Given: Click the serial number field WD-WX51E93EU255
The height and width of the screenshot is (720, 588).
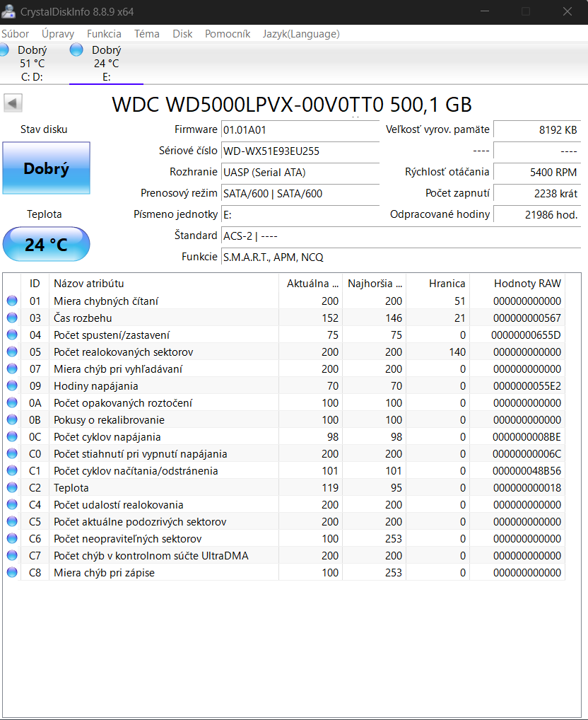Looking at the screenshot, I should point(300,151).
